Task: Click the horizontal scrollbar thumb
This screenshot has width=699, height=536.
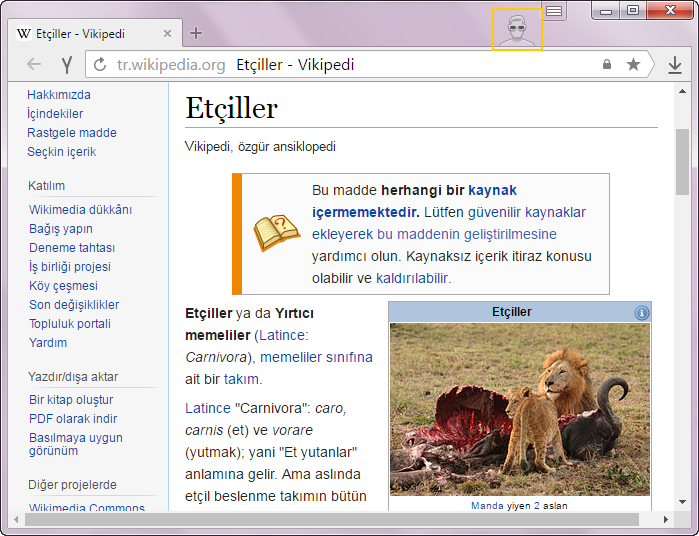Action: [332, 520]
